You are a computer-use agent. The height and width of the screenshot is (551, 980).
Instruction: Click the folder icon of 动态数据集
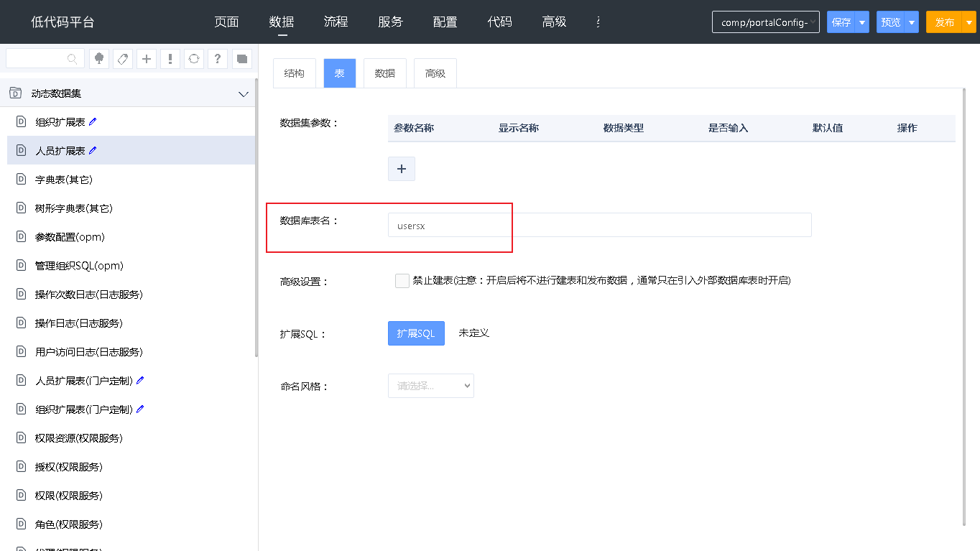(x=15, y=93)
